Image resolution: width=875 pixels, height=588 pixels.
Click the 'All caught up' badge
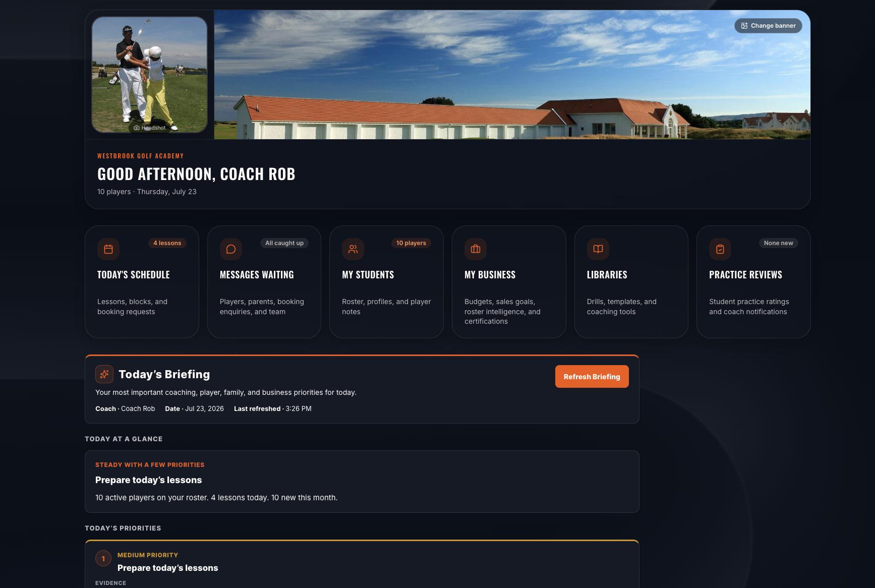(x=284, y=243)
